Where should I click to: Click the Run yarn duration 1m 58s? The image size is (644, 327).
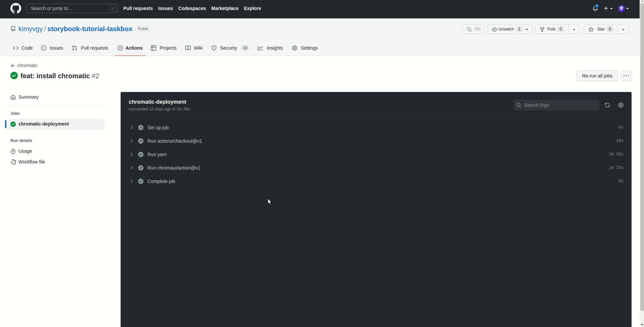pyautogui.click(x=616, y=154)
